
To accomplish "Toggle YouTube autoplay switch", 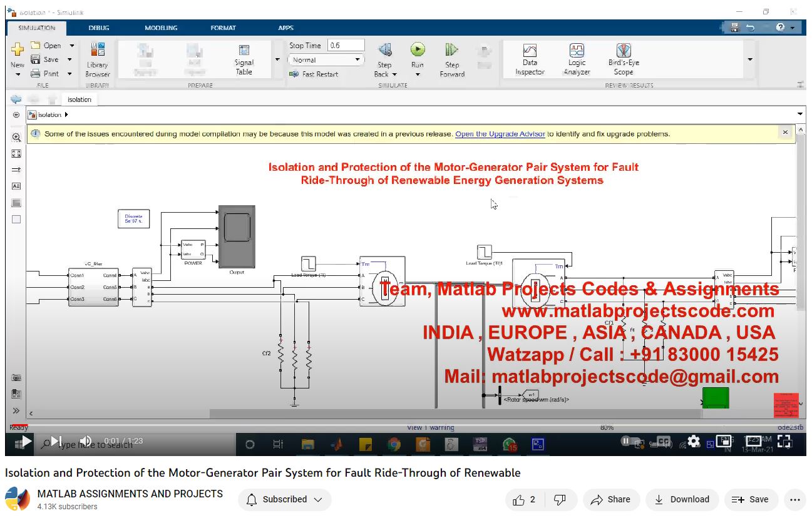I will click(x=632, y=441).
